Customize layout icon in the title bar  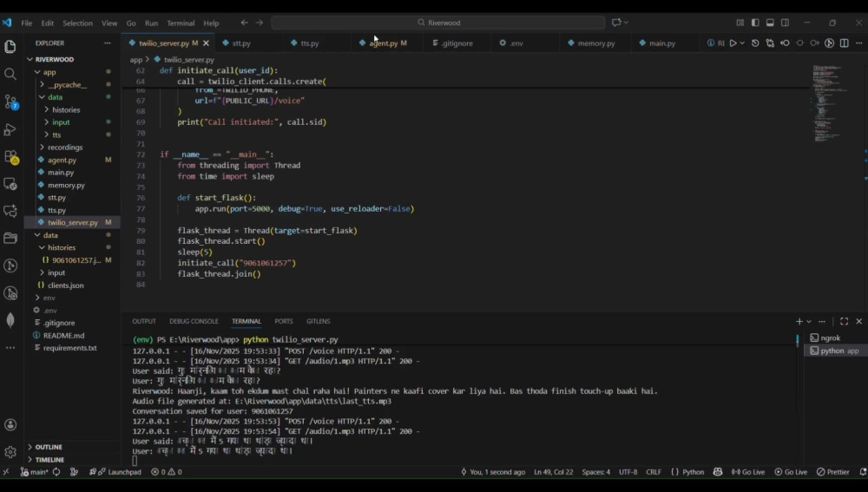coord(740,23)
